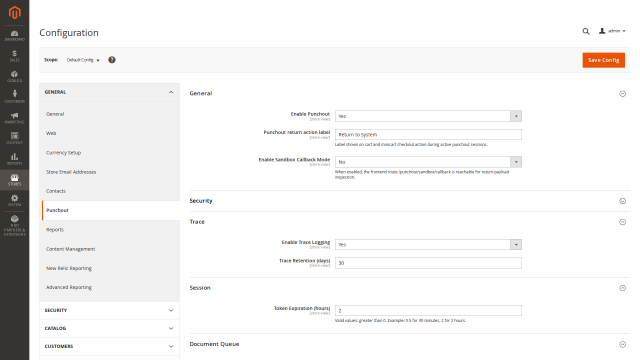Open the Catalog sidebar menu
The image size is (640, 360).
point(14,77)
